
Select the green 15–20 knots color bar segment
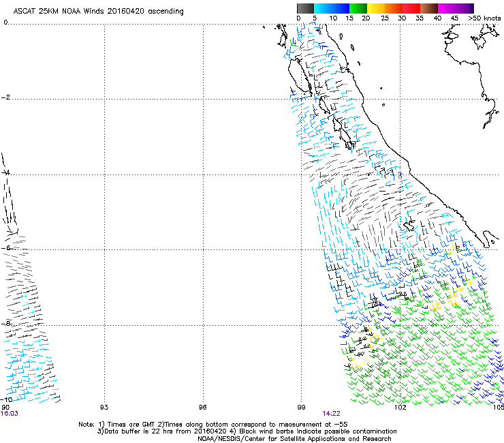pyautogui.click(x=358, y=8)
